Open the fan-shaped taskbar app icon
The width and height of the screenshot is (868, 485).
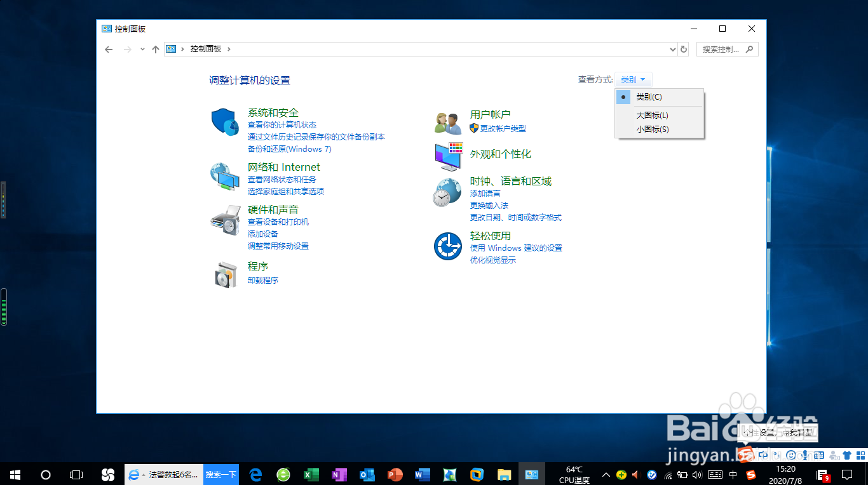pyautogui.click(x=107, y=474)
